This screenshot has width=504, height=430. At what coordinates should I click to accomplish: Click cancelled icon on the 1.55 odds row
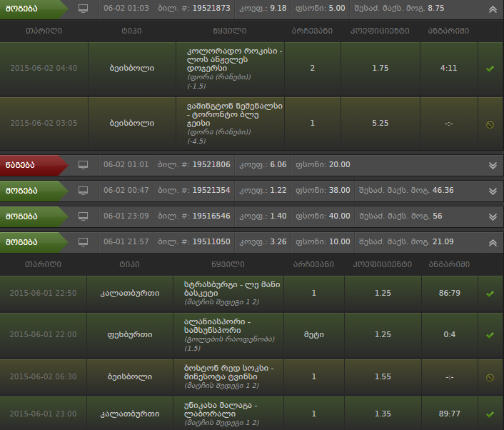490,377
